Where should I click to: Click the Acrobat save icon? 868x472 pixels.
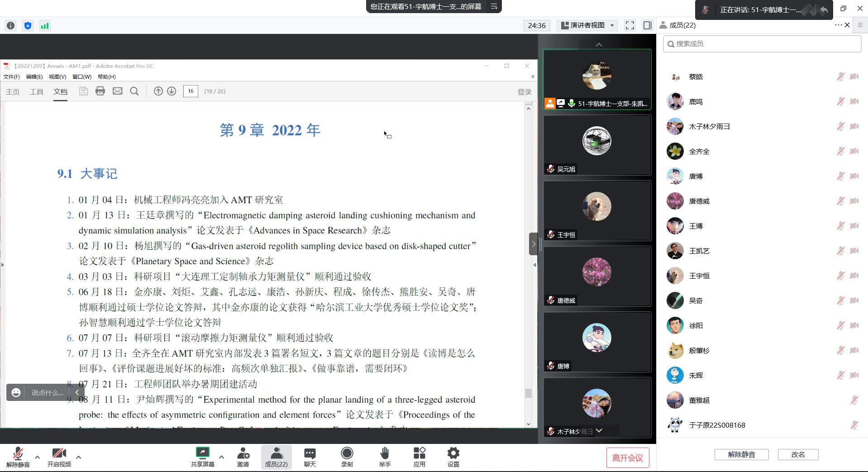click(x=83, y=91)
